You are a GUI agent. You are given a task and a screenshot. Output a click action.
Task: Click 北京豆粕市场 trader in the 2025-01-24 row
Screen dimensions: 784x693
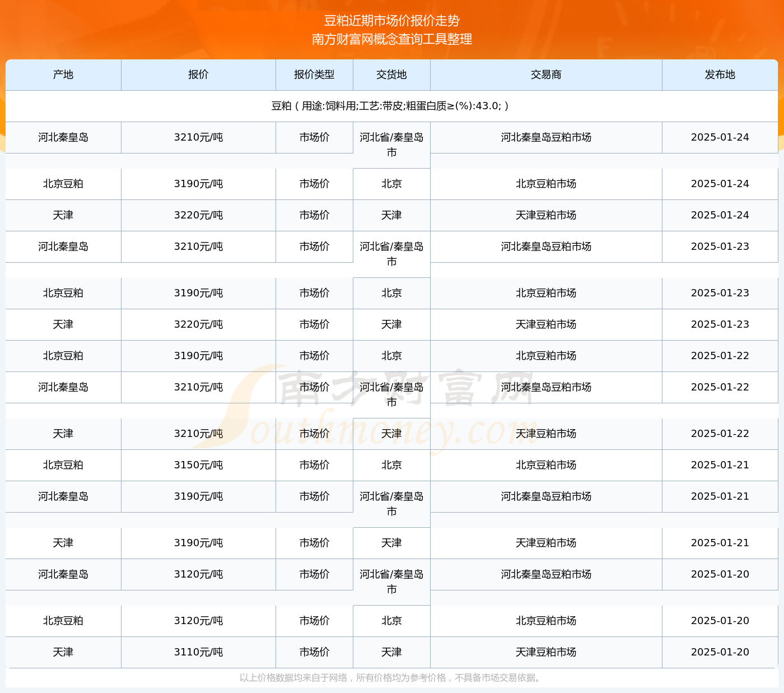click(546, 184)
